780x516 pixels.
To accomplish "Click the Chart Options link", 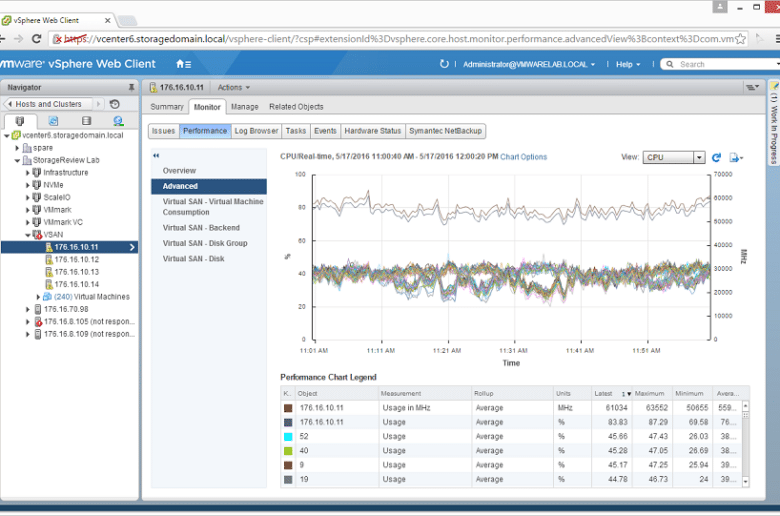I will tap(523, 157).
